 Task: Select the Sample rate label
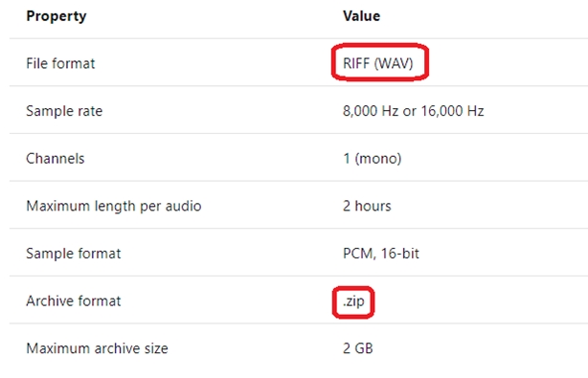(64, 111)
